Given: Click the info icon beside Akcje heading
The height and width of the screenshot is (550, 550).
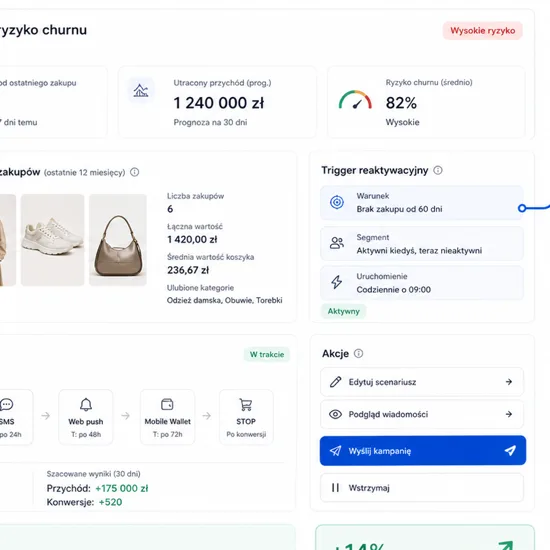Looking at the screenshot, I should click(x=358, y=353).
